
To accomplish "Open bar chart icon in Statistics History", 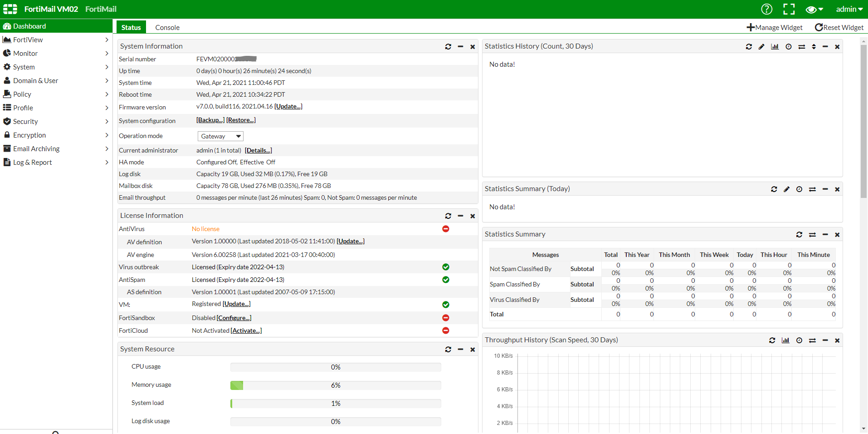I will pos(775,47).
